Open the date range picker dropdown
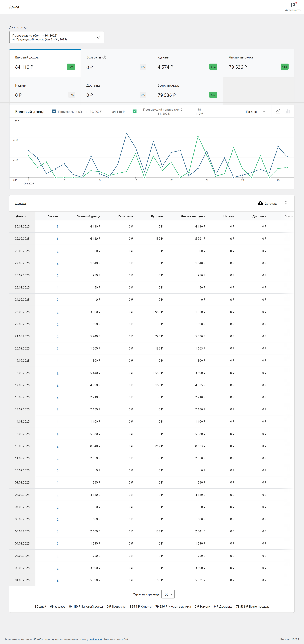Screen dimensions: 304x644 pyautogui.click(x=57, y=37)
